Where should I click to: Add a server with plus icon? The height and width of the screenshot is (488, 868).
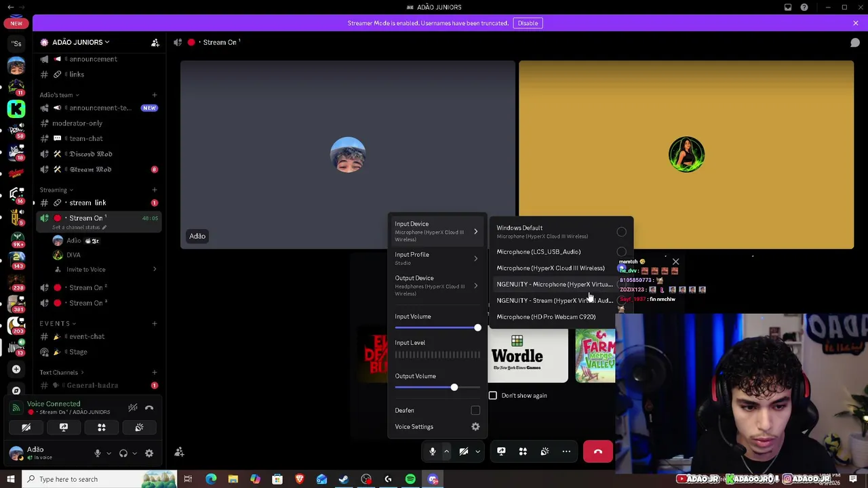click(16, 369)
